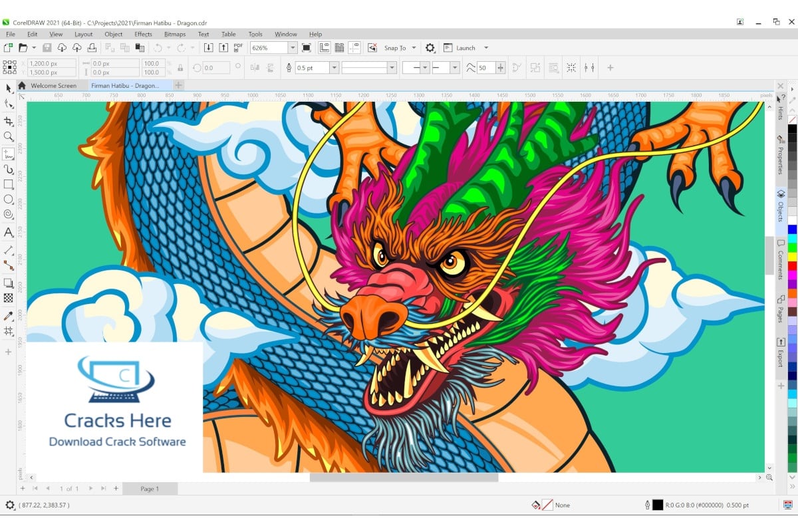The width and height of the screenshot is (798, 532).
Task: Open the outline width dropdown
Action: pyautogui.click(x=334, y=68)
